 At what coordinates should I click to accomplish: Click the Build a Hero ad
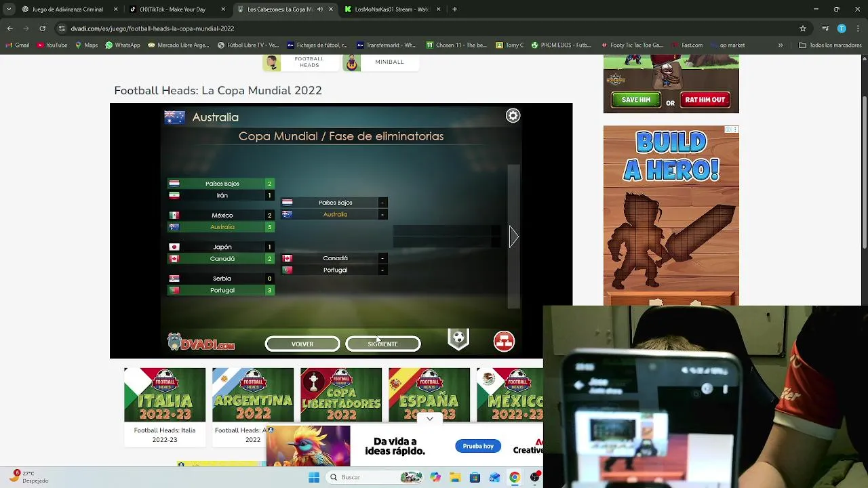coord(671,216)
